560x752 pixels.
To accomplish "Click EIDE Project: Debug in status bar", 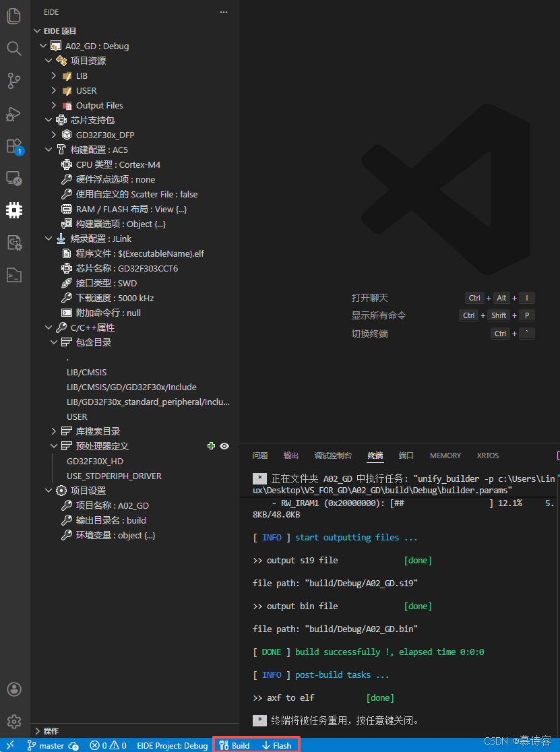I will click(x=172, y=745).
